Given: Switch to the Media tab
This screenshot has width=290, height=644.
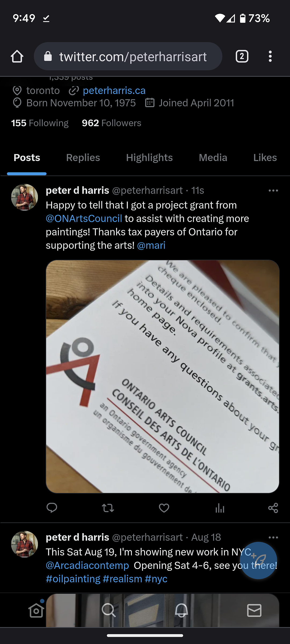Looking at the screenshot, I should [213, 158].
